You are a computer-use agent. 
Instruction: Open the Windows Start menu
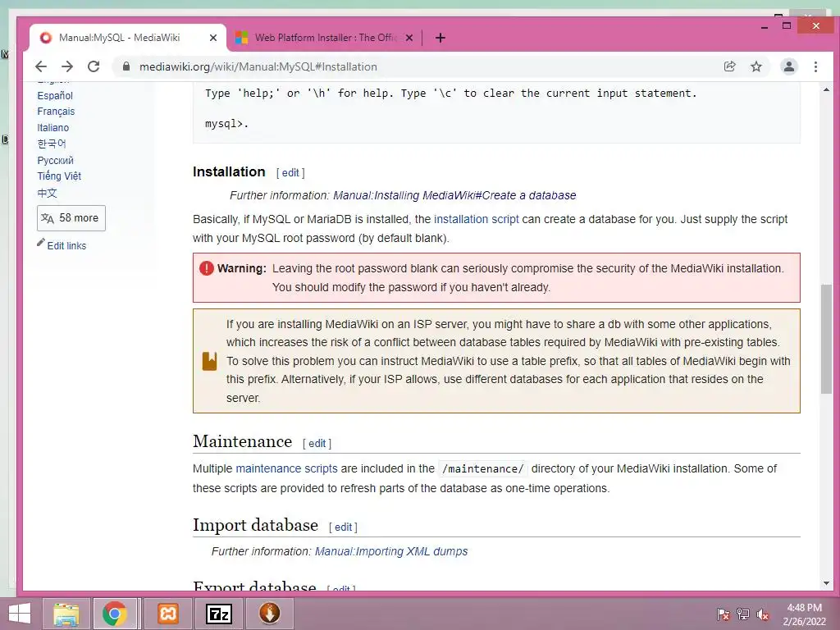(20, 614)
